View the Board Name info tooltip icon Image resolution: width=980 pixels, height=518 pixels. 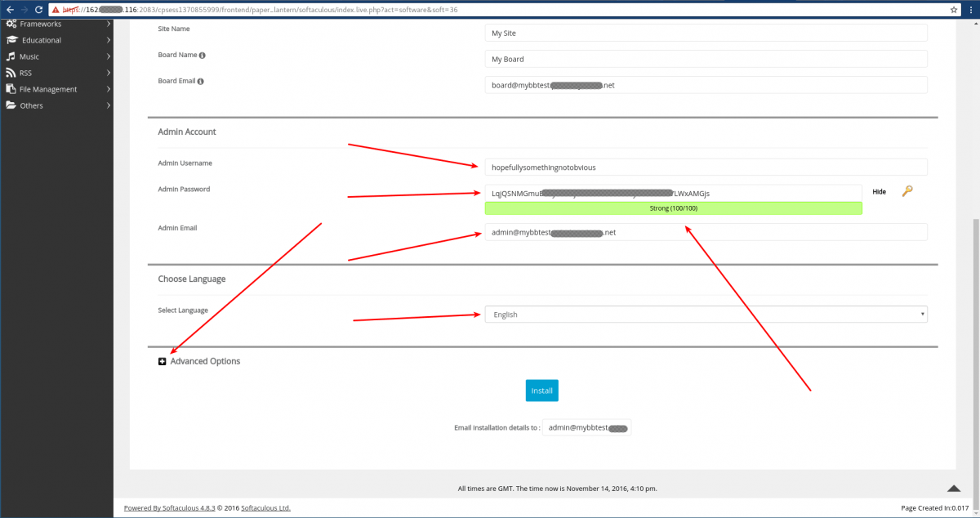[202, 55]
